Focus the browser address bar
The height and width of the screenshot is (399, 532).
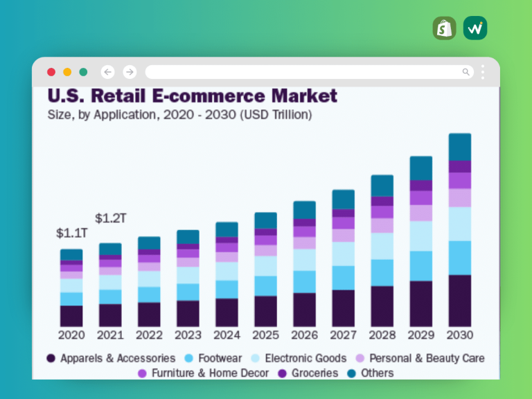(x=310, y=72)
